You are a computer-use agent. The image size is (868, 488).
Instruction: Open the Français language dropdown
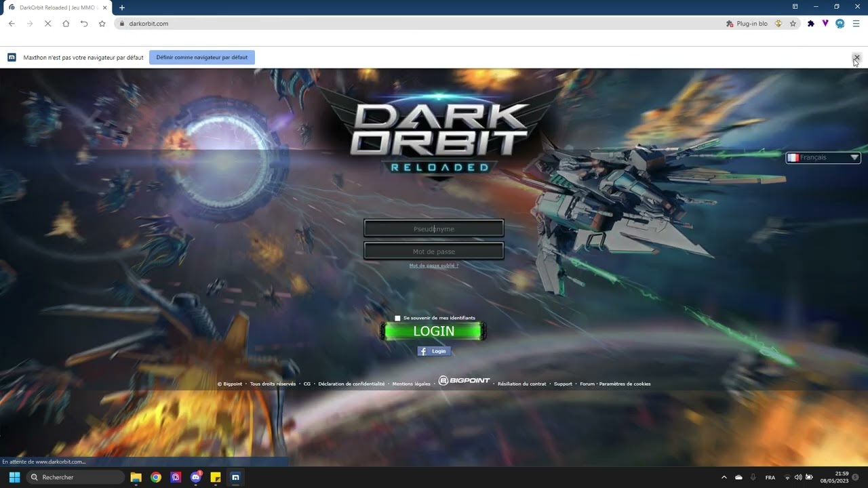point(823,157)
